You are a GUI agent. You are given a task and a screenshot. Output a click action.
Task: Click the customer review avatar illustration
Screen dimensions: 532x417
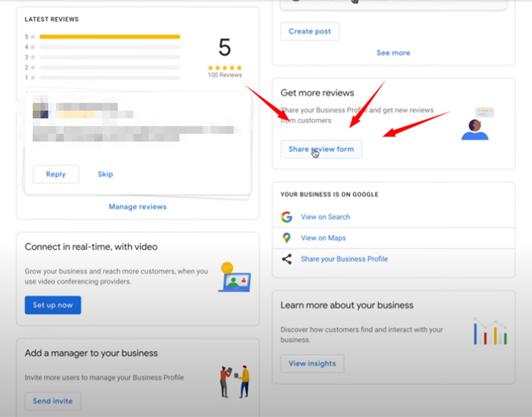476,124
